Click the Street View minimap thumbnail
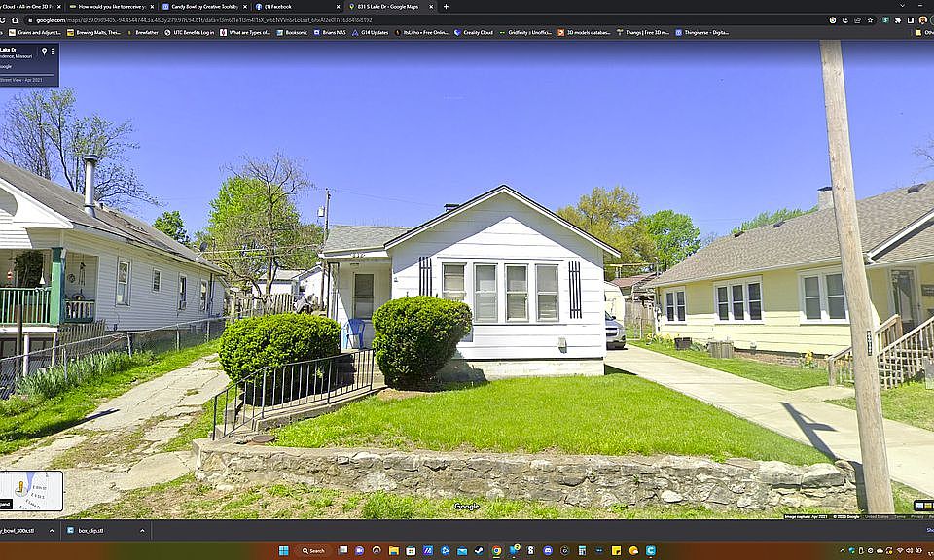Screen dimensions: 934x560 pyautogui.click(x=31, y=491)
